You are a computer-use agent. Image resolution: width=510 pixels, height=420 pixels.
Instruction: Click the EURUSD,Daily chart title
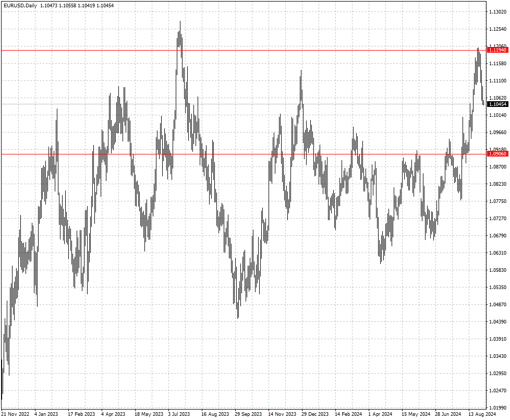click(20, 6)
